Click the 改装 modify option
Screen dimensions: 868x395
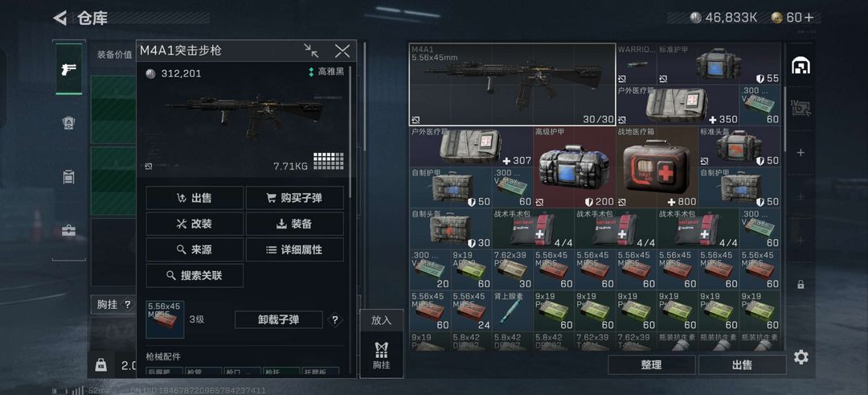pos(194,224)
